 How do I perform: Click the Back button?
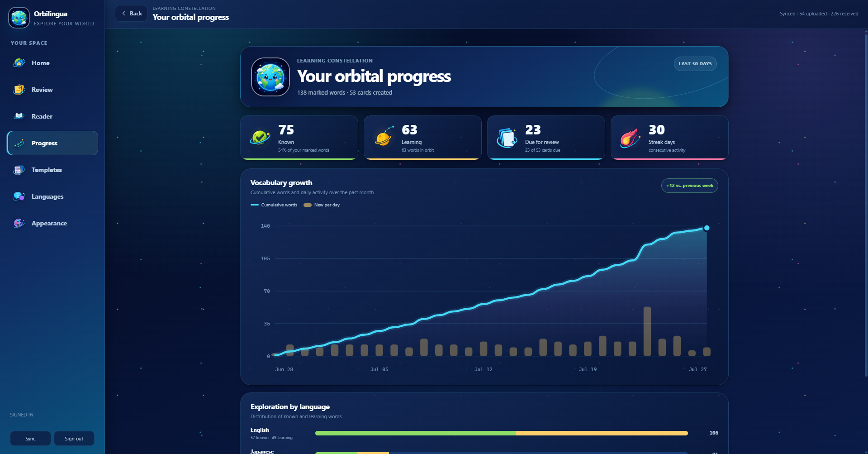click(131, 14)
